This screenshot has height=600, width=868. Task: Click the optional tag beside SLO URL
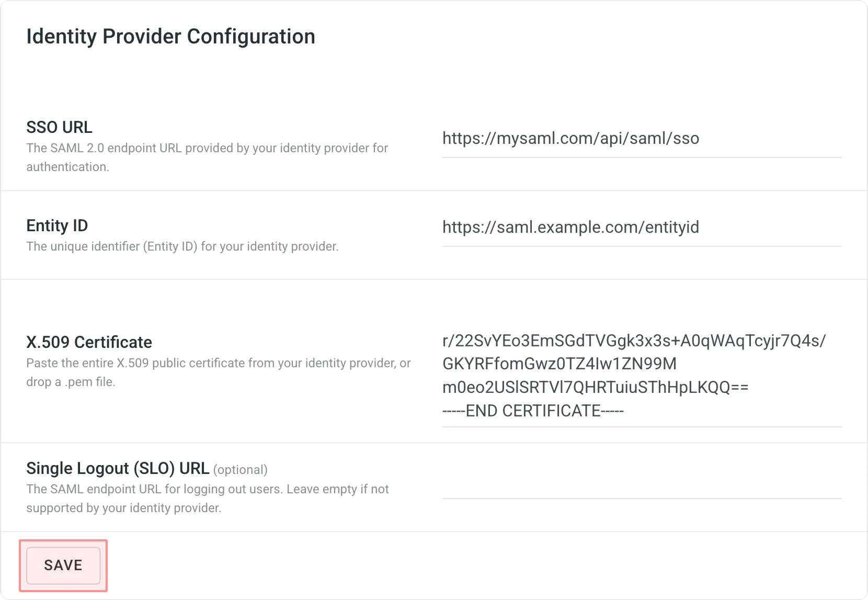pyautogui.click(x=241, y=470)
